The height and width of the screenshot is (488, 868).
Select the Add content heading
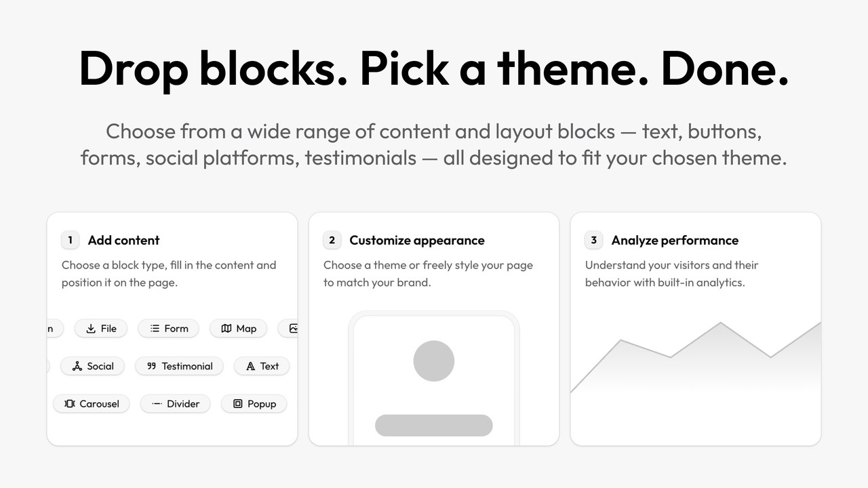pyautogui.click(x=123, y=240)
